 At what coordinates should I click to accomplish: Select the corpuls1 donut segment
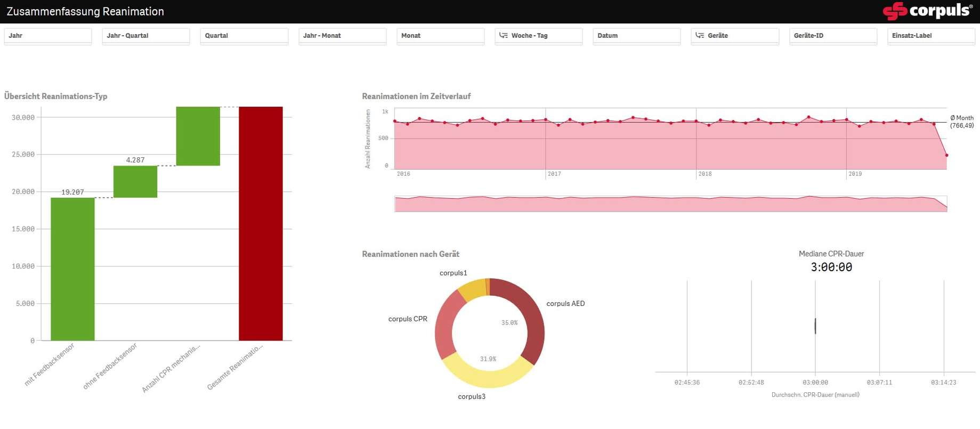tap(474, 289)
